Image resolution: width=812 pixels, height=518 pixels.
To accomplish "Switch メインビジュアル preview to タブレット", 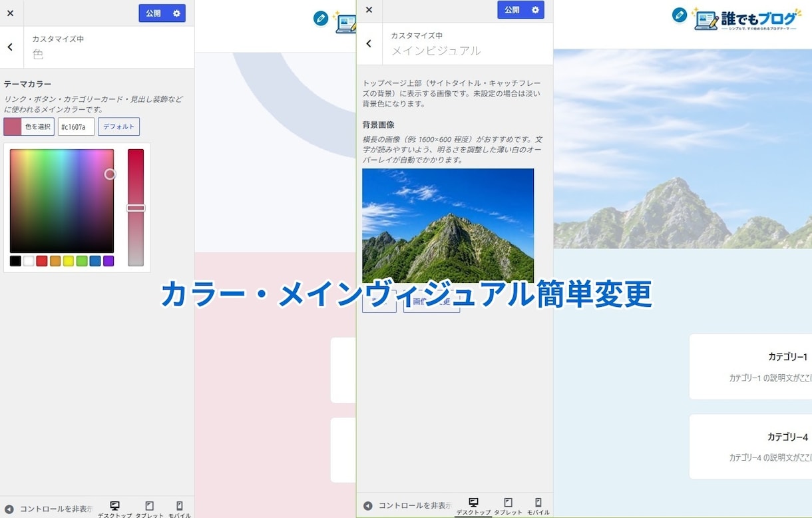I will tap(508, 506).
